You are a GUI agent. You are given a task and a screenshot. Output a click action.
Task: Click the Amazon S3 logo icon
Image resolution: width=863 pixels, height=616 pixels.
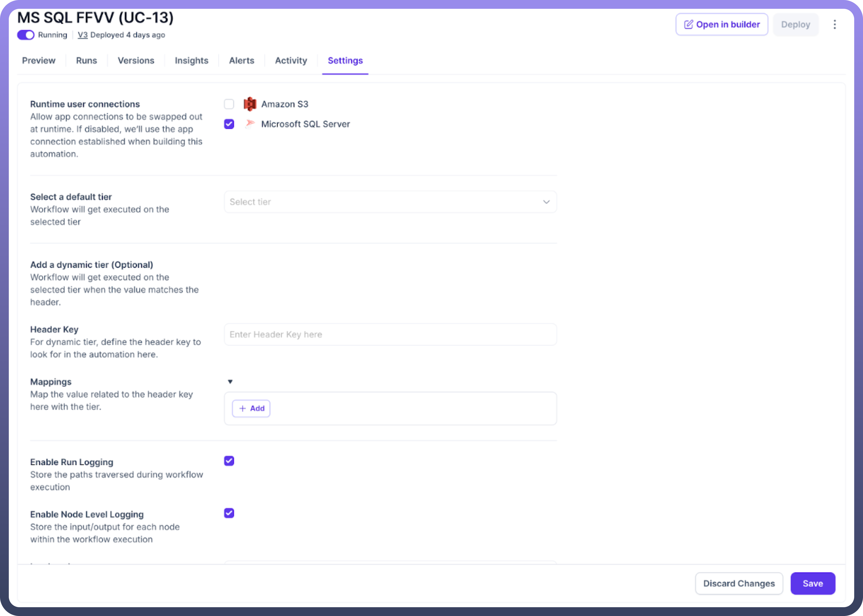[250, 104]
